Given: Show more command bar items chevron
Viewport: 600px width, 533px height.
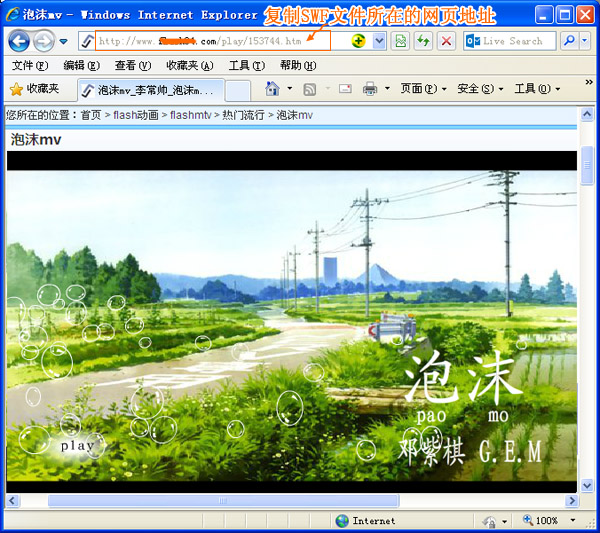Looking at the screenshot, I should tap(589, 82).
